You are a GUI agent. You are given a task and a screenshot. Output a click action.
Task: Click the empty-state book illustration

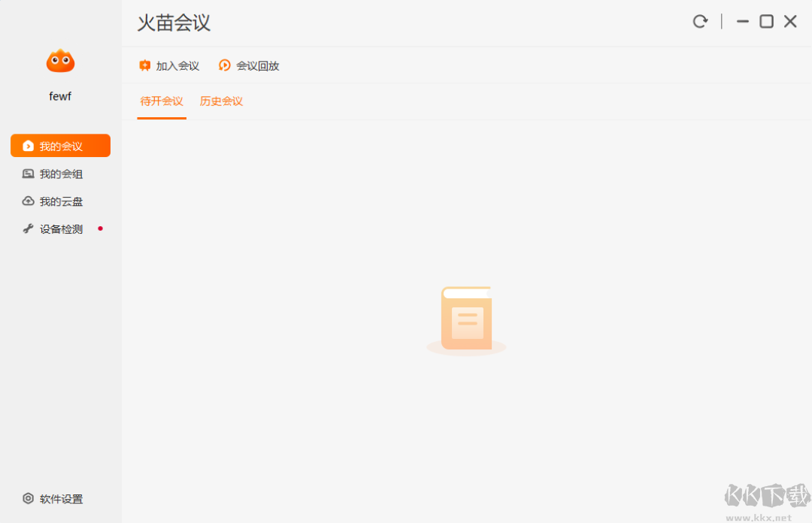click(466, 318)
